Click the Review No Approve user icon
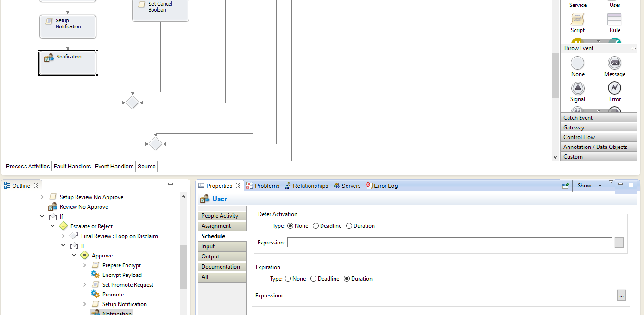Viewport: 644px width, 315px height. (53, 207)
